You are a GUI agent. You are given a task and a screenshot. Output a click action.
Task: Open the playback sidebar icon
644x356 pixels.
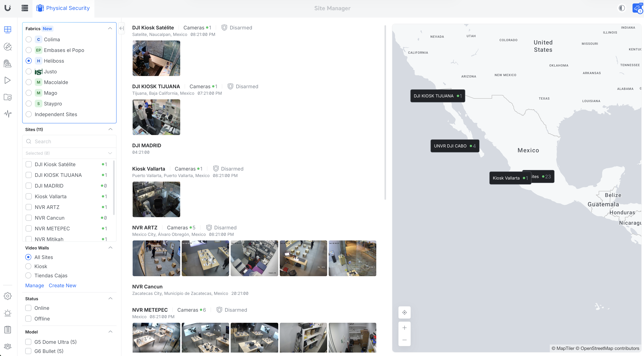8,80
